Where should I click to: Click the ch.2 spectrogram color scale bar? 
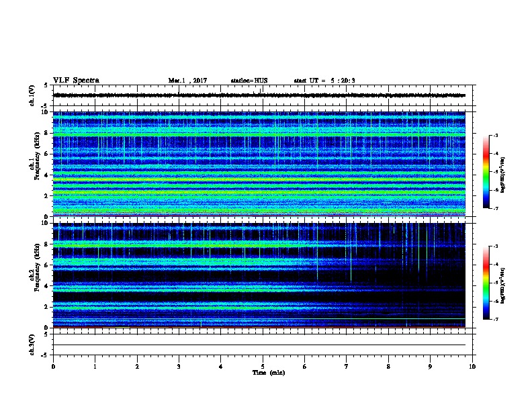coord(486,283)
